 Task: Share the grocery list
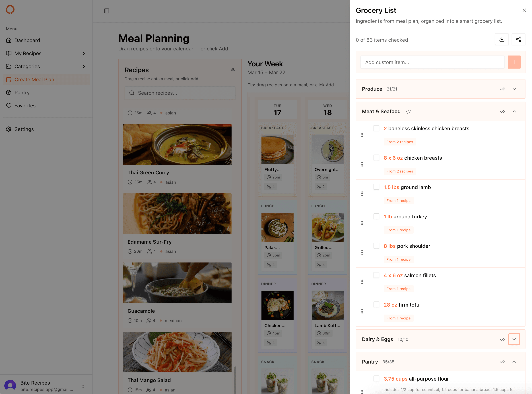(x=518, y=39)
